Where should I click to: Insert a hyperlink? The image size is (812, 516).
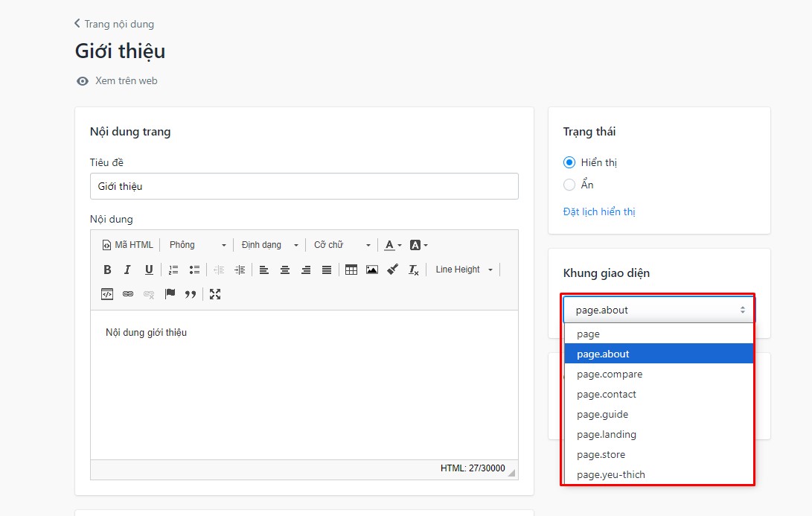[x=128, y=294]
